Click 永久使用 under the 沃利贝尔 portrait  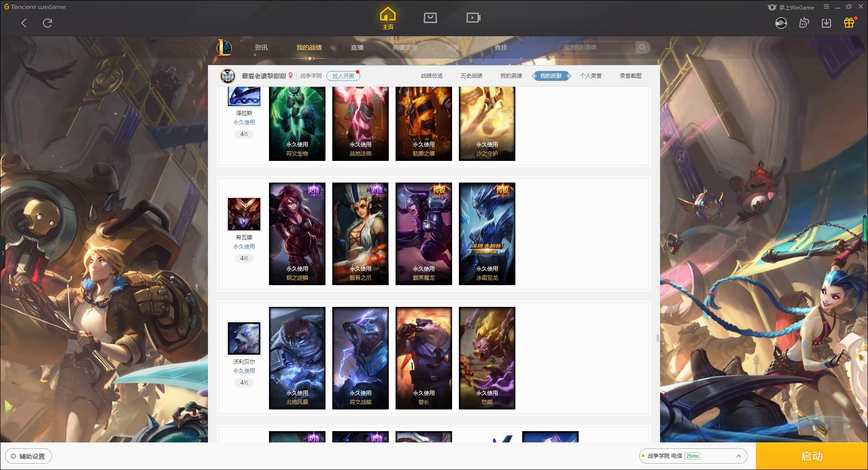(244, 371)
